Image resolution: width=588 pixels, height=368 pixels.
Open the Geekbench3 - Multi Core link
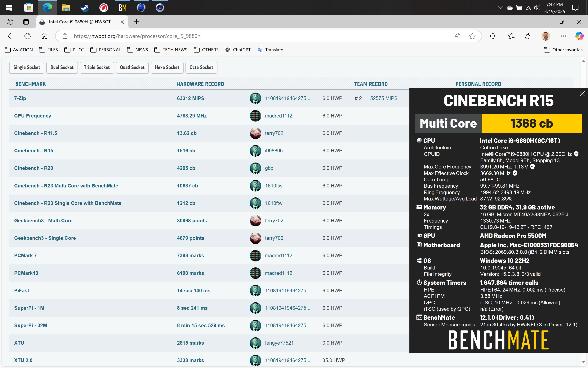click(x=43, y=220)
